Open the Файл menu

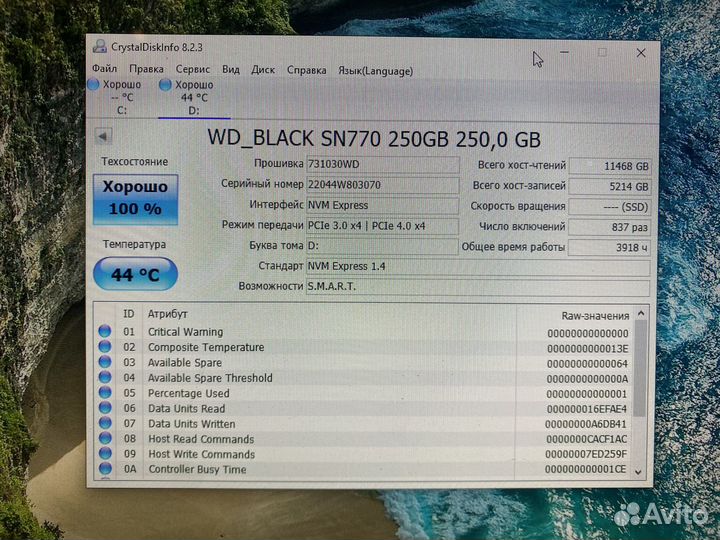(104, 69)
